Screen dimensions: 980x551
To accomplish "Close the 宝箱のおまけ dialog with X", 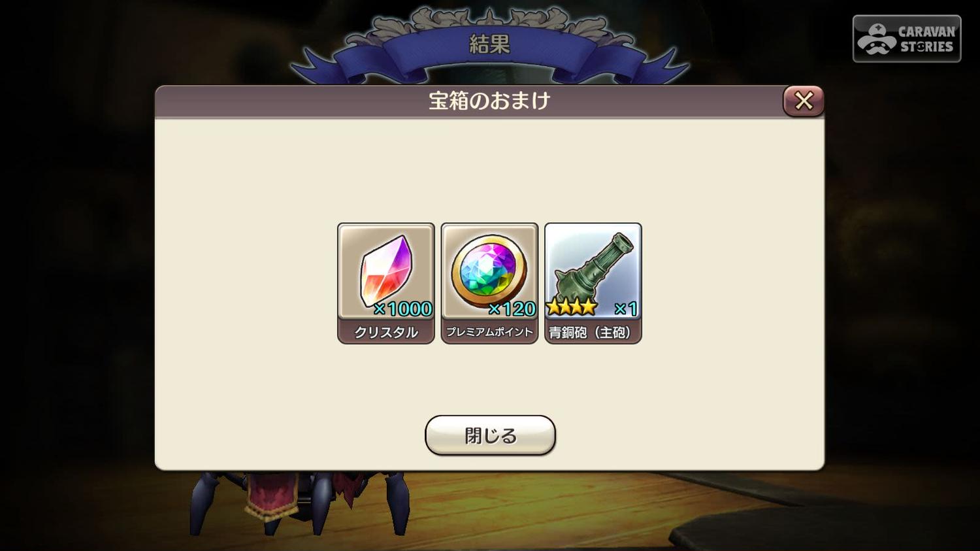I will (804, 101).
